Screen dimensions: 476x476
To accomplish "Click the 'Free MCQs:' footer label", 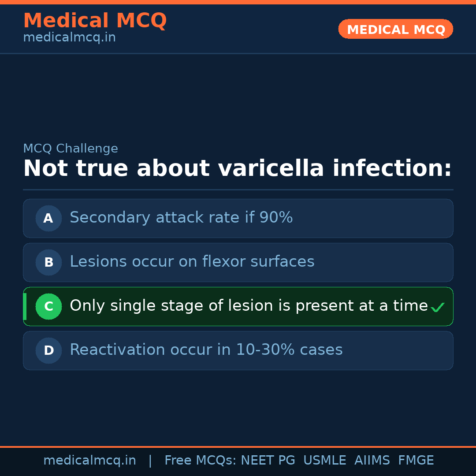I will (201, 461).
